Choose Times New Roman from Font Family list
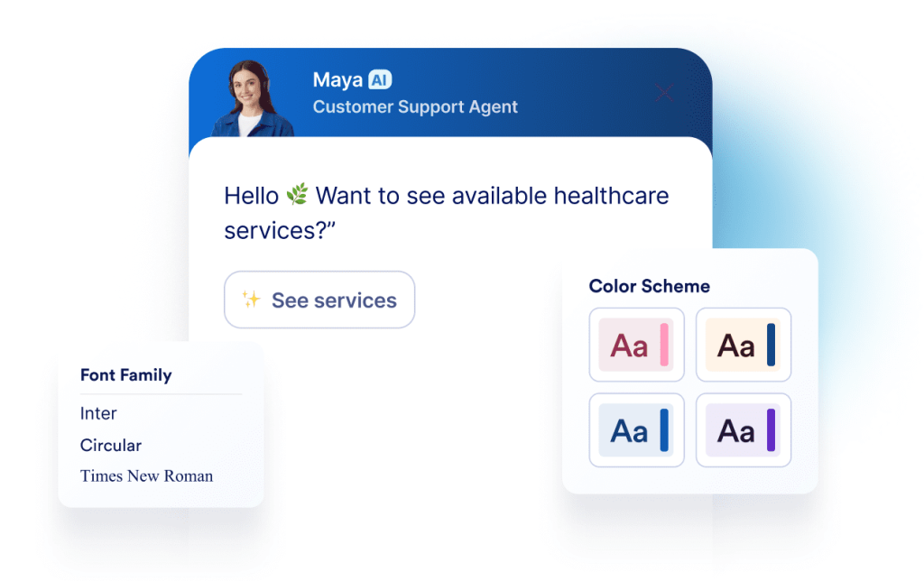Image resolution: width=924 pixels, height=581 pixels. coord(146,475)
